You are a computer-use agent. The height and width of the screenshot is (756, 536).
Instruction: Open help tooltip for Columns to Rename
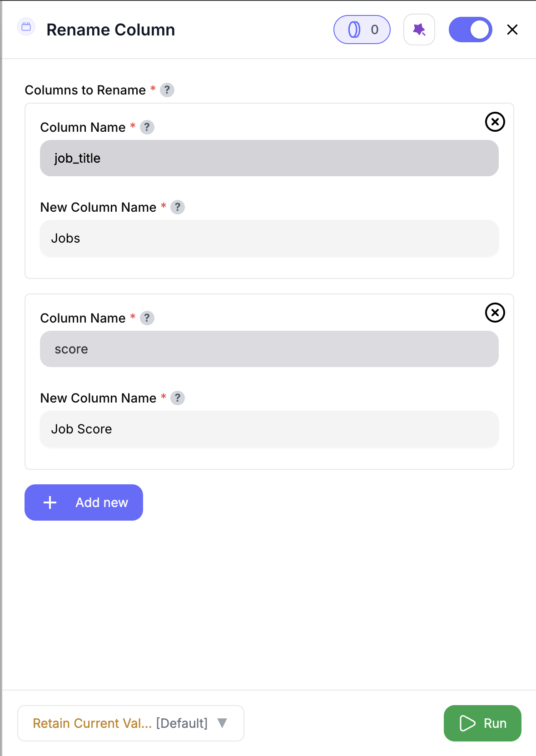tap(167, 90)
